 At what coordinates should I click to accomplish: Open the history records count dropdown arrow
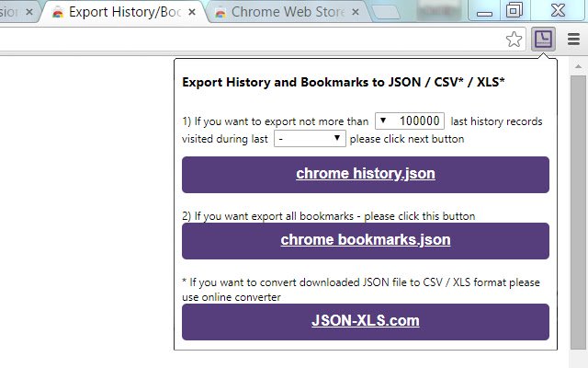(x=383, y=121)
